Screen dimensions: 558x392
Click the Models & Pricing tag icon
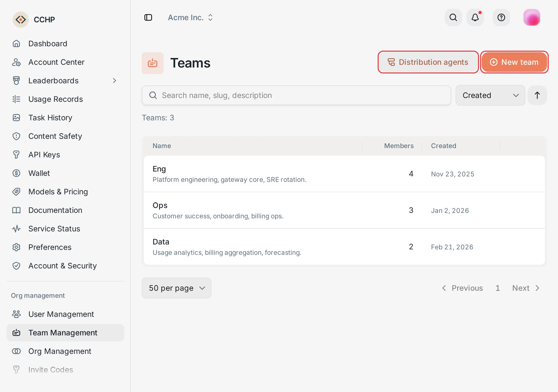16,192
